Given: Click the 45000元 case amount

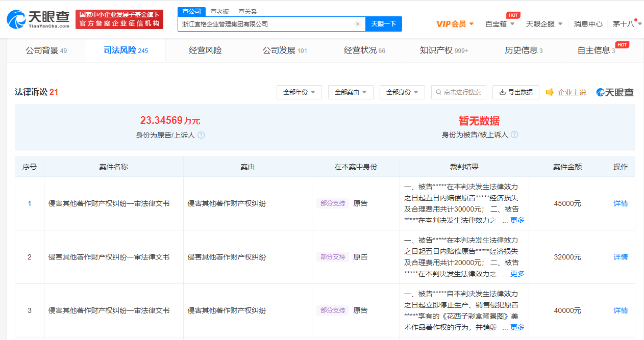Looking at the screenshot, I should [x=567, y=203].
